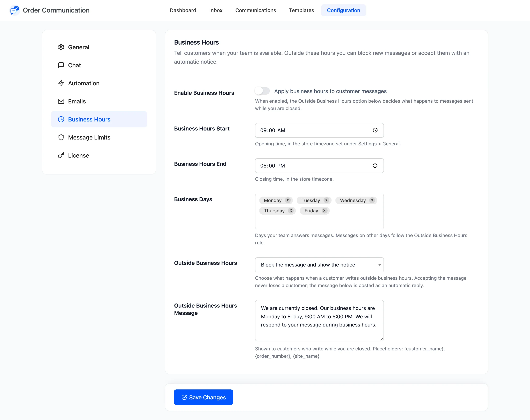Screen dimensions: 530x420
Task: Open the Outside Business Hours dropdown
Action: pos(319,265)
